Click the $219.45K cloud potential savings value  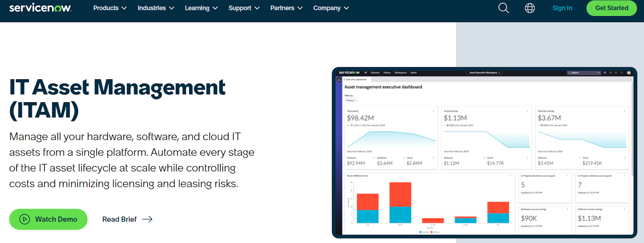point(592,163)
